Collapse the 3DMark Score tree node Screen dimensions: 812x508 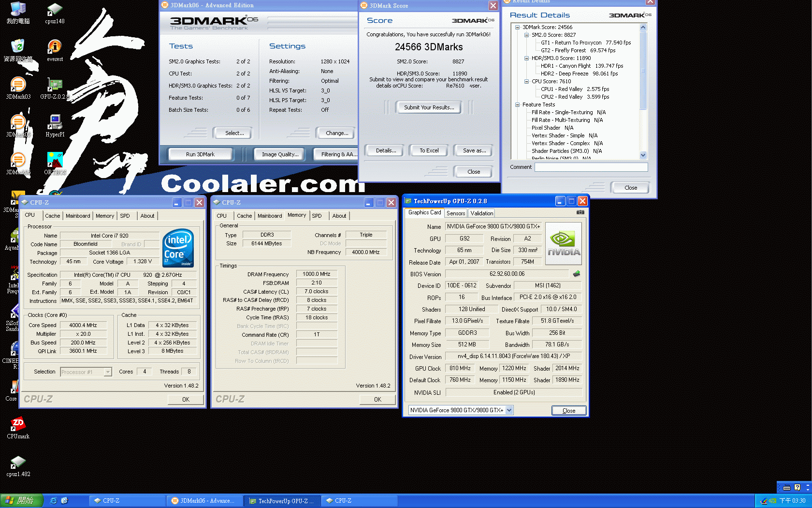point(518,27)
